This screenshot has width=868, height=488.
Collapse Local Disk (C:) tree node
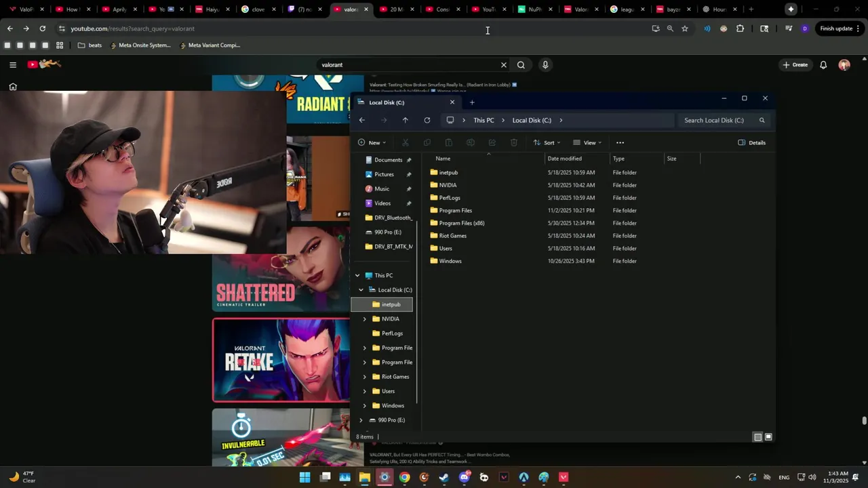[361, 290]
